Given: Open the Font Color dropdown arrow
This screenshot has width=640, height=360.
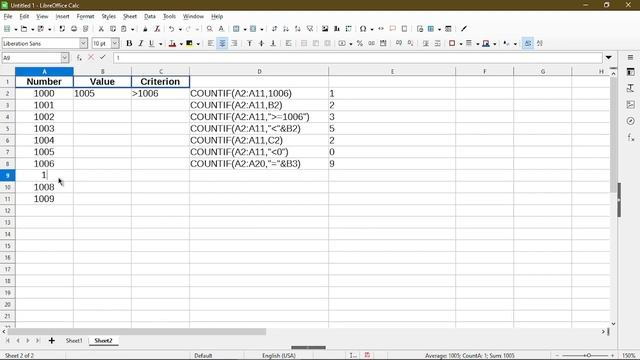Looking at the screenshot, I should coord(181,44).
